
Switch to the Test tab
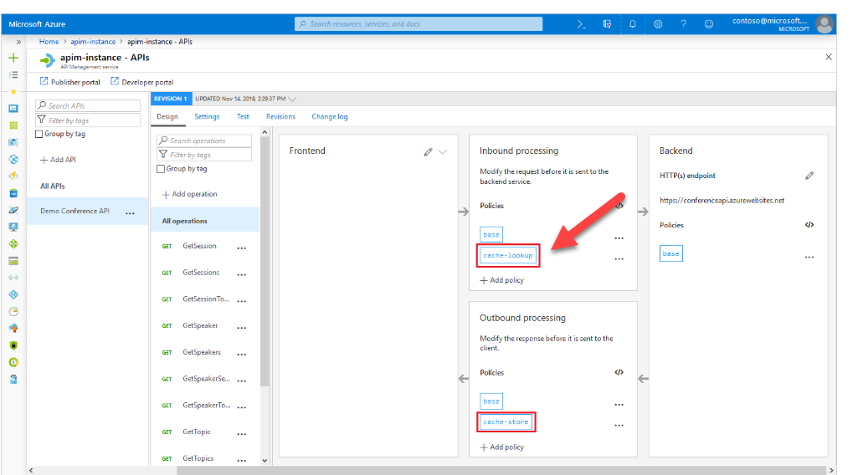(243, 117)
